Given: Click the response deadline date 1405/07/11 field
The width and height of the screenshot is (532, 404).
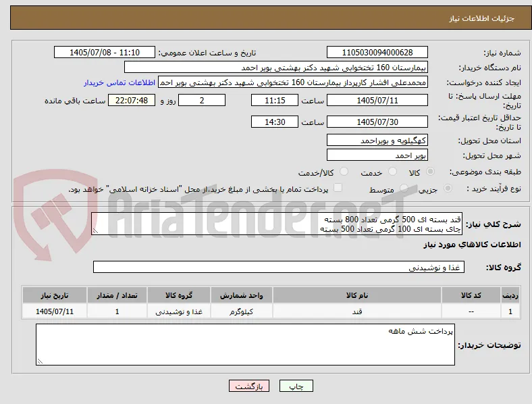Looking at the screenshot, I should pyautogui.click(x=377, y=101).
